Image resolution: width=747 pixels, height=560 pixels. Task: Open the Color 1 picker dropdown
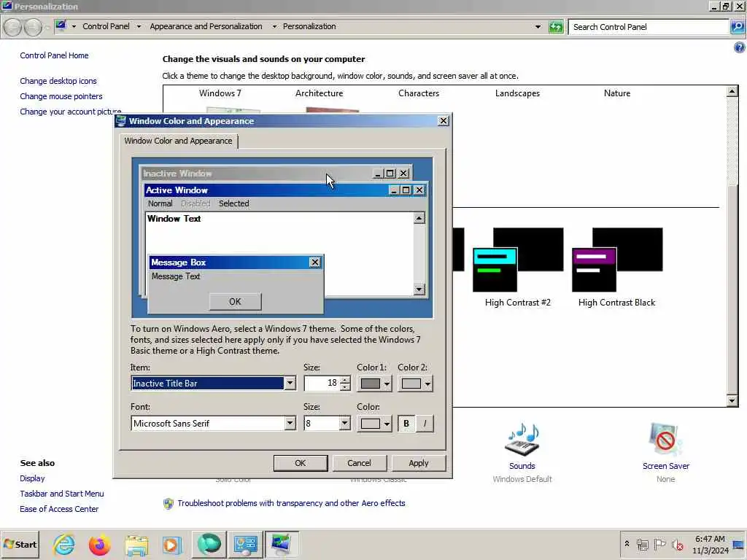click(374, 384)
